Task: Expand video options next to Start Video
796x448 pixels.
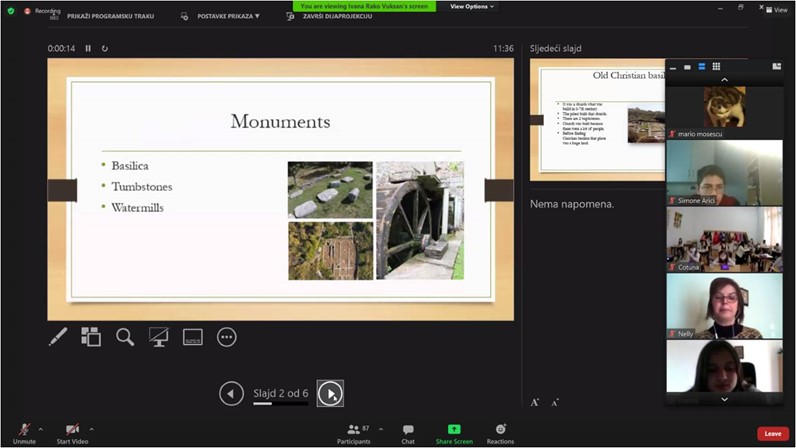Action: [x=91, y=429]
